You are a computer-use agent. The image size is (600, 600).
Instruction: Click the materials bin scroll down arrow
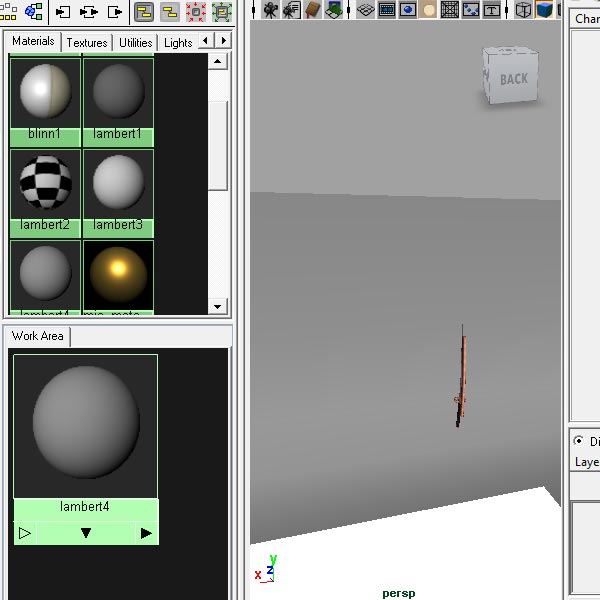pyautogui.click(x=217, y=307)
